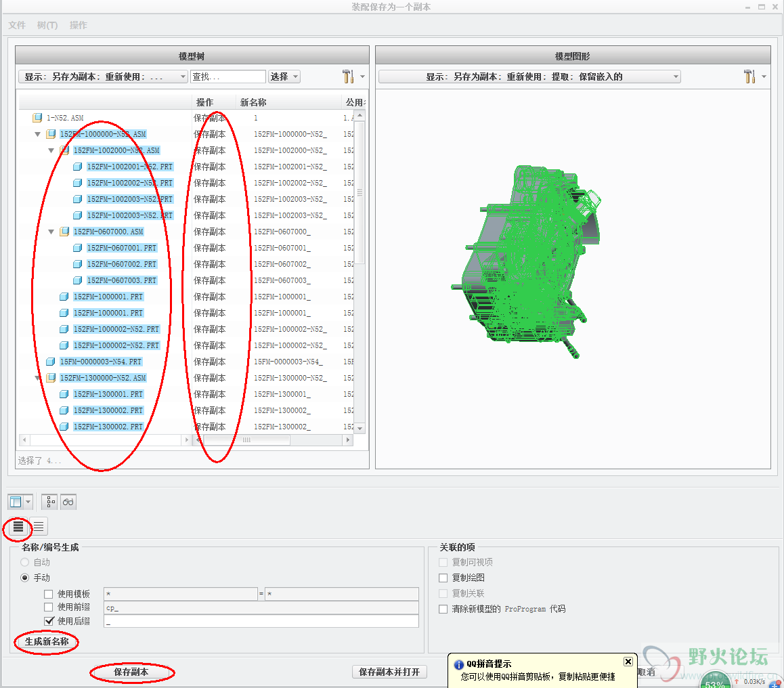784x688 pixels.
Task: Click the 新名称 column header
Action: (x=288, y=102)
